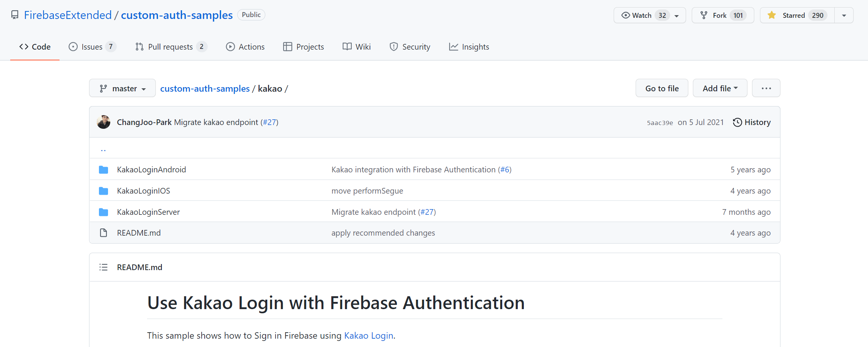Click the KakaoLoginIOS folder icon
Screen dimensions: 868x347
(103, 191)
